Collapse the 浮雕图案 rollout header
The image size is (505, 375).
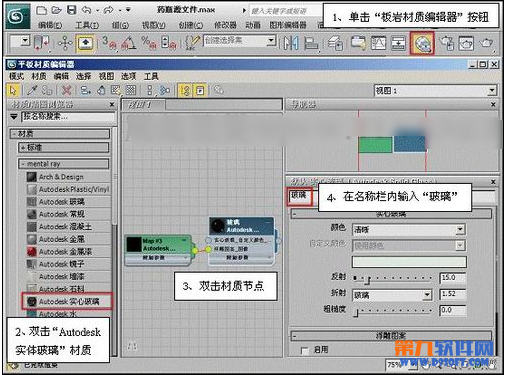click(x=391, y=335)
